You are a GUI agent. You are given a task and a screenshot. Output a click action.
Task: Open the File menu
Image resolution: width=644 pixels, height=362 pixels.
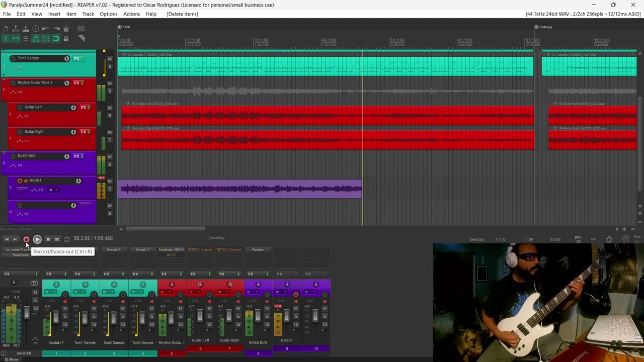tap(7, 14)
